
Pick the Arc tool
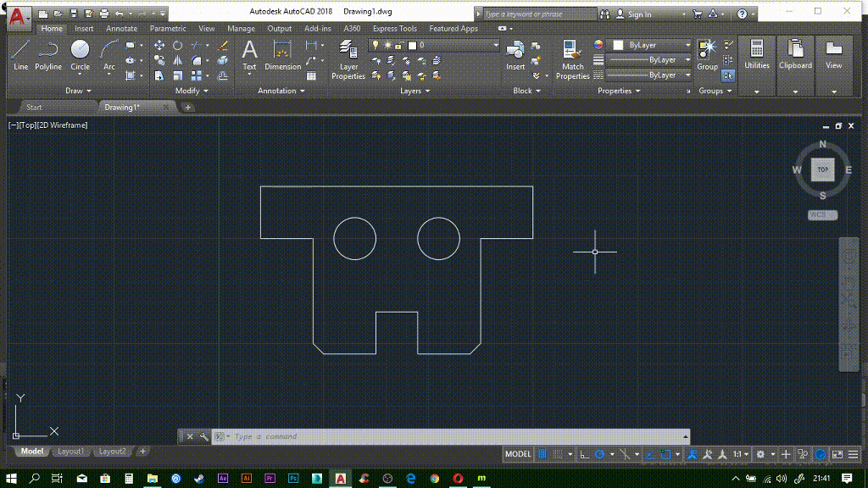(109, 55)
